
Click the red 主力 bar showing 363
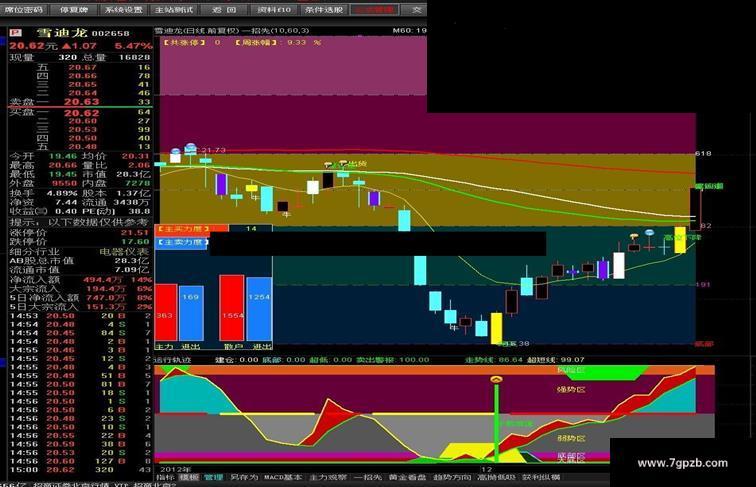coord(166,312)
